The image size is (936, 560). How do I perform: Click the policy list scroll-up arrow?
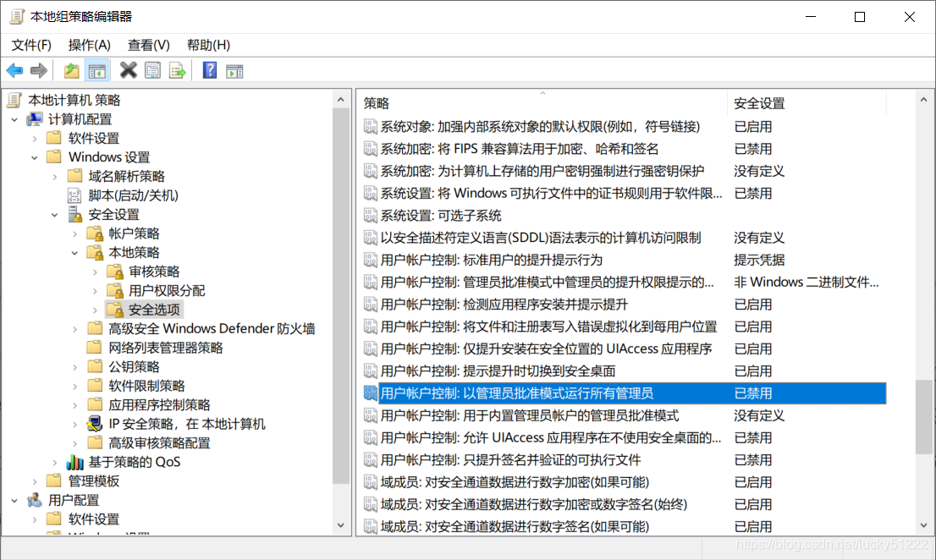tap(923, 100)
